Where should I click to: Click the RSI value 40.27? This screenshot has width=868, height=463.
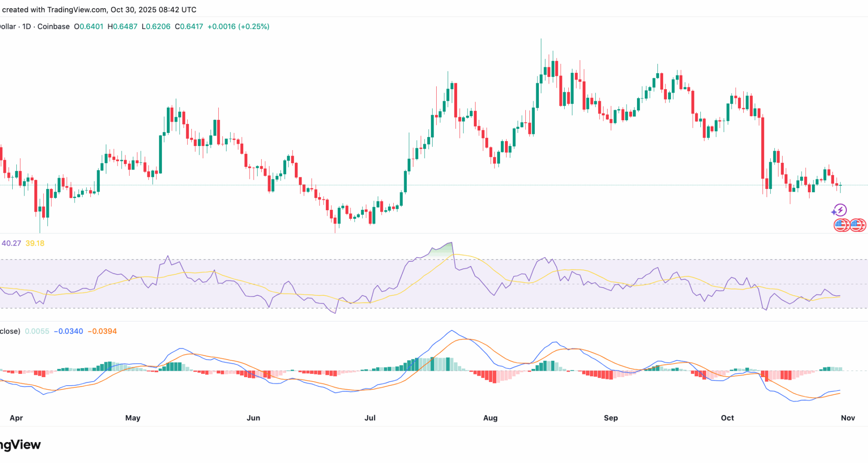click(x=11, y=243)
